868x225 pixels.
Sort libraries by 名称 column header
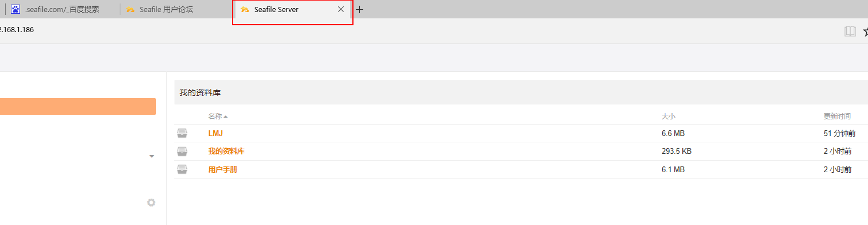tap(215, 117)
